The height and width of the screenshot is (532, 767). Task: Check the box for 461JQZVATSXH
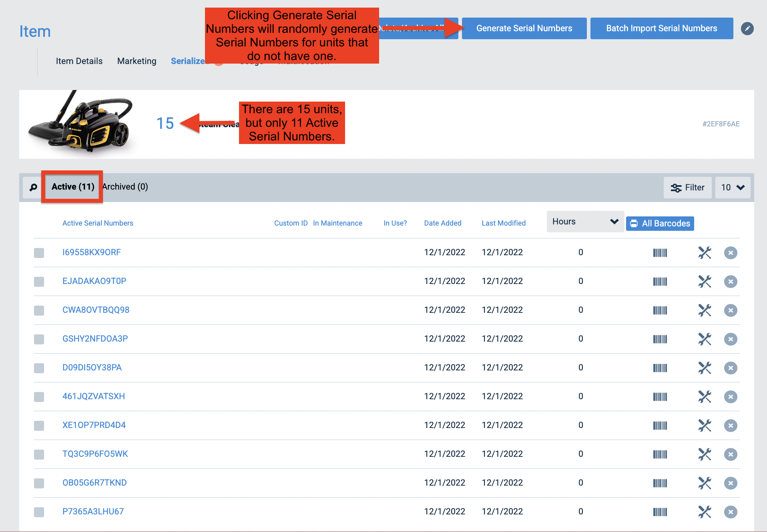(39, 396)
